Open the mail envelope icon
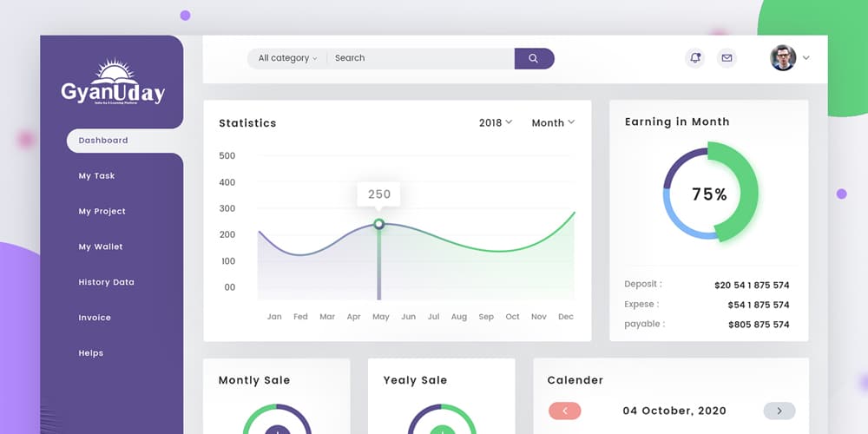868x434 pixels. coord(727,58)
